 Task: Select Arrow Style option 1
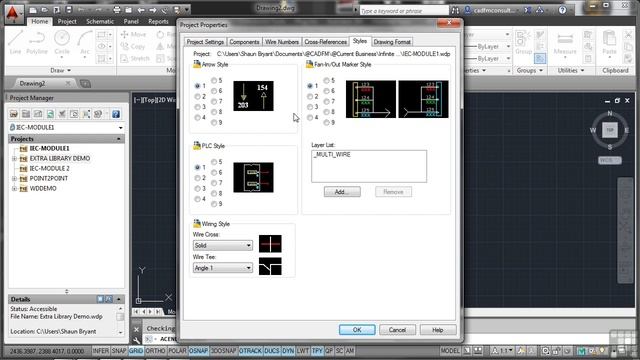tap(198, 86)
